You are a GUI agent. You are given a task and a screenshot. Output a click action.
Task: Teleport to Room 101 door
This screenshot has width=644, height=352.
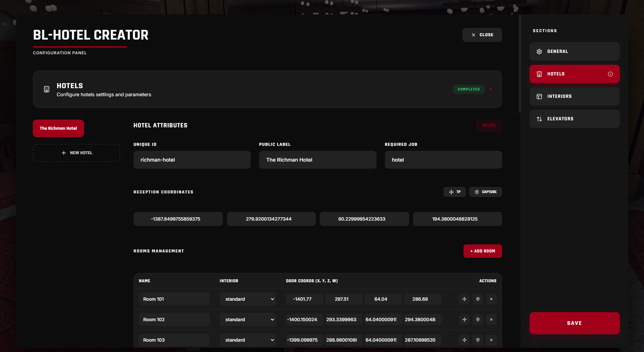464,299
